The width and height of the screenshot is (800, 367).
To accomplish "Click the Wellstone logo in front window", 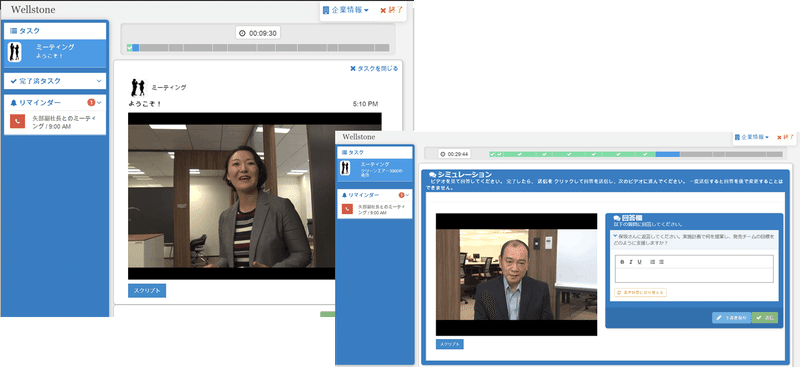I will (359, 137).
